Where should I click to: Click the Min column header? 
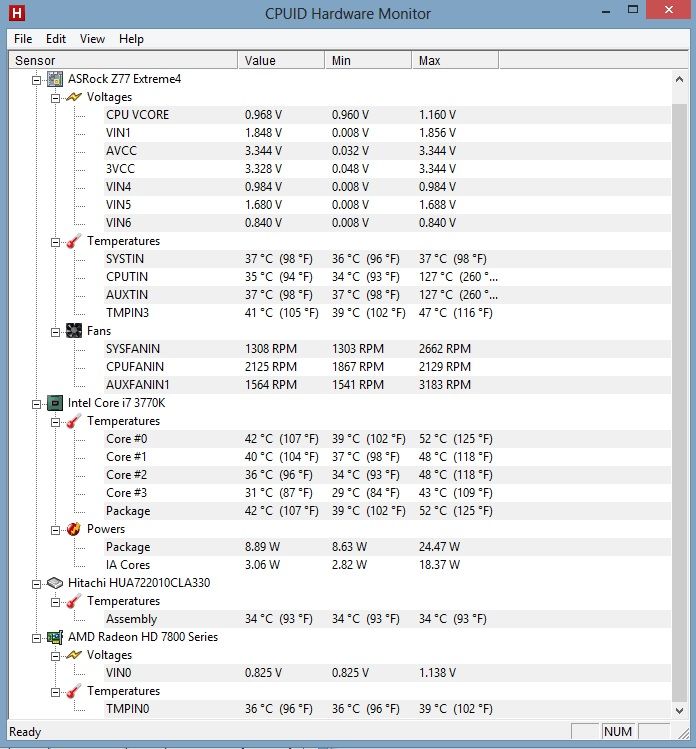pos(368,61)
